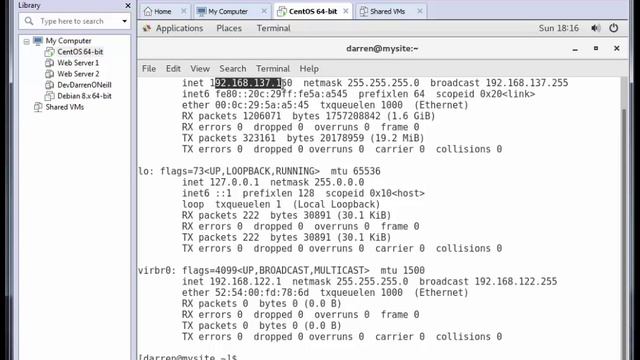Image resolution: width=640 pixels, height=360 pixels.
Task: Select Web Server 2 in library
Action: (78, 74)
